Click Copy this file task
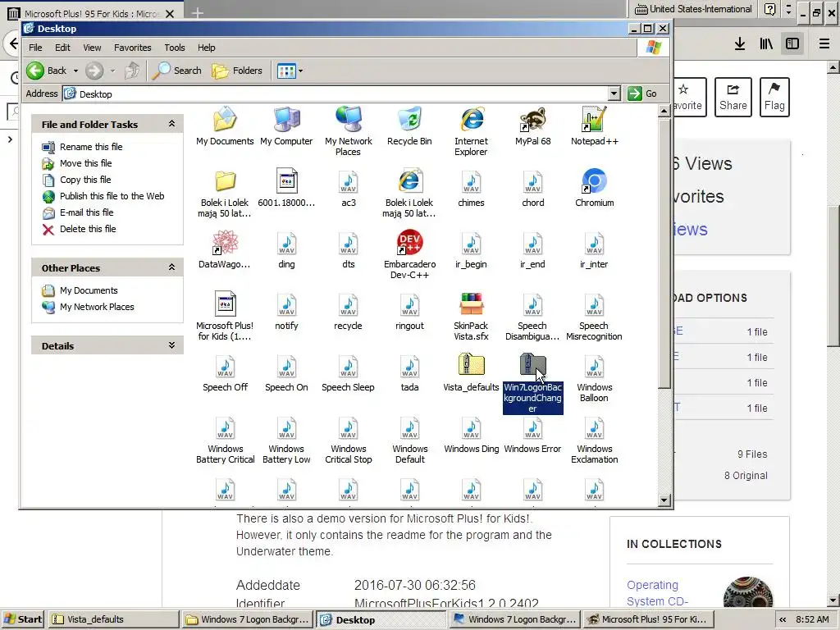 76,180
